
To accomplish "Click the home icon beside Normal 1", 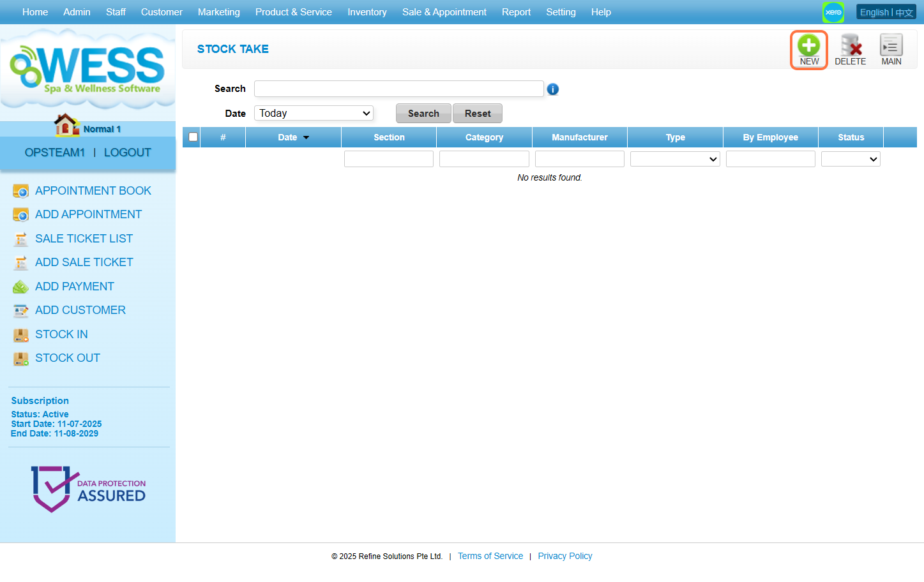I will [x=66, y=125].
